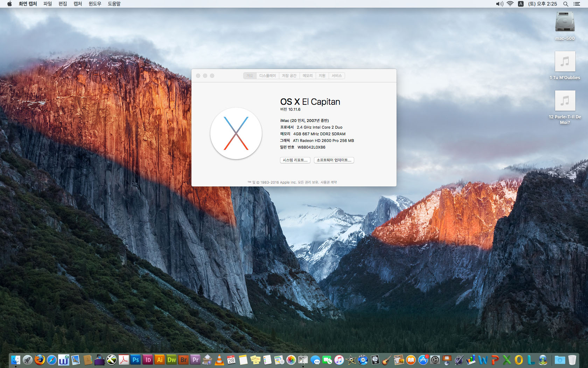Open Photoshop from the dock
The image size is (588, 368).
tap(136, 360)
